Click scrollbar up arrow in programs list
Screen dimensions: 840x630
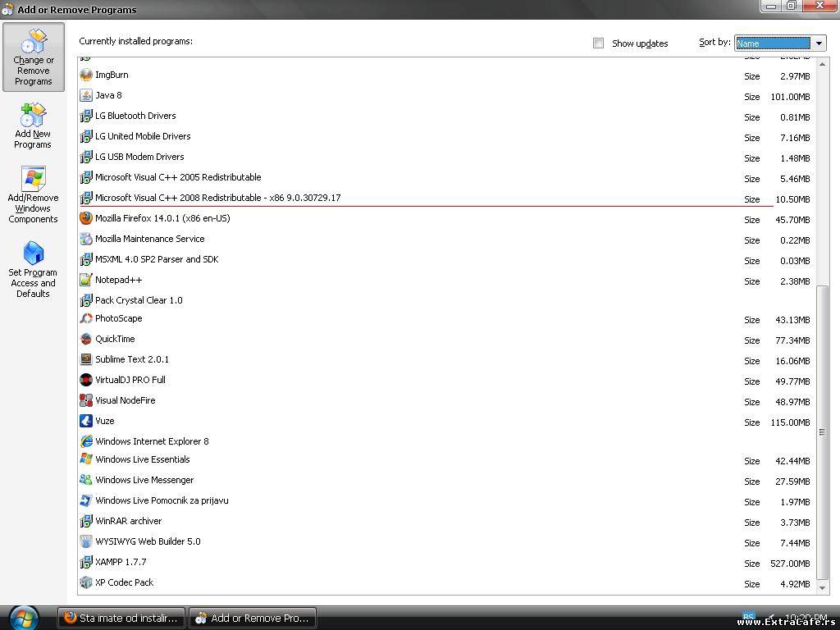tap(822, 64)
